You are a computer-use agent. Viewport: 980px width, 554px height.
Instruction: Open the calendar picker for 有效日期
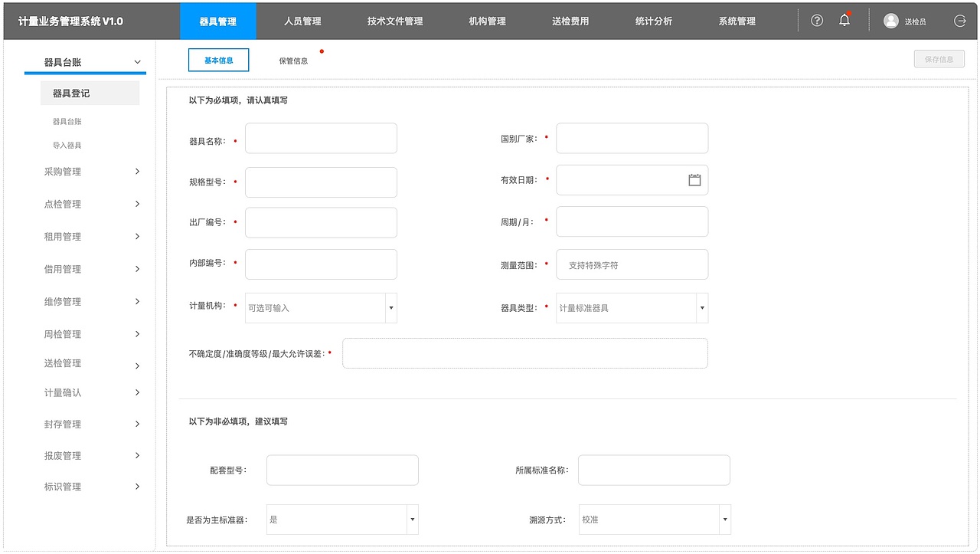[x=694, y=179]
